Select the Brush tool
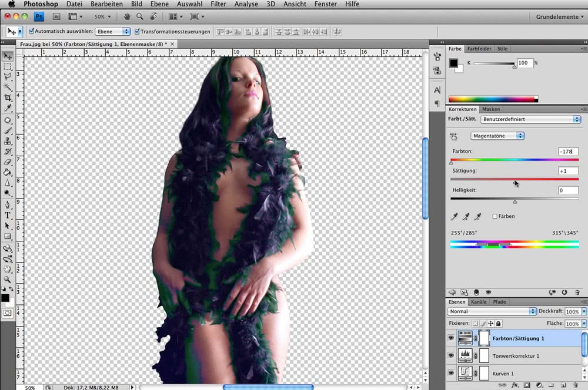Screen dimensions: 588x390 click(x=8, y=131)
